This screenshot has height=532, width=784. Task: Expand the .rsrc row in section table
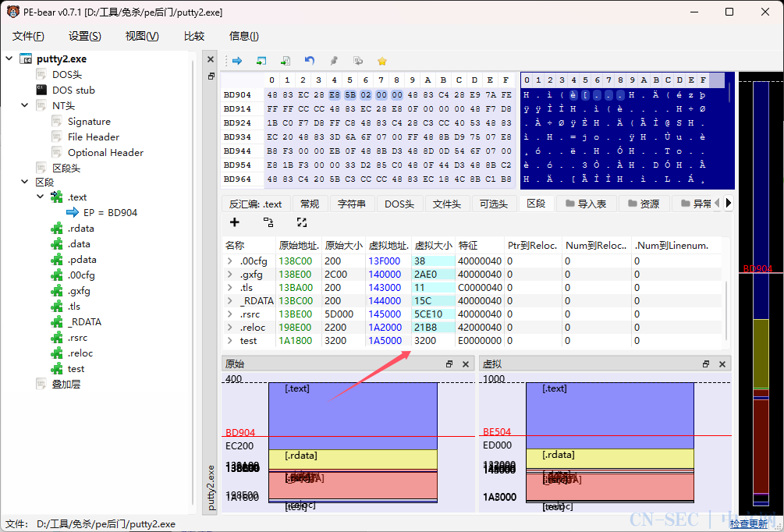(x=229, y=314)
